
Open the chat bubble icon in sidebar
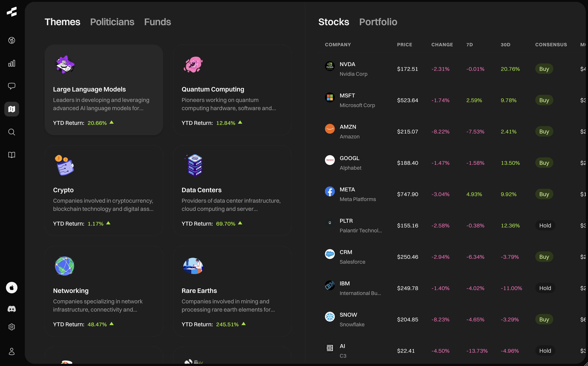pos(12,86)
